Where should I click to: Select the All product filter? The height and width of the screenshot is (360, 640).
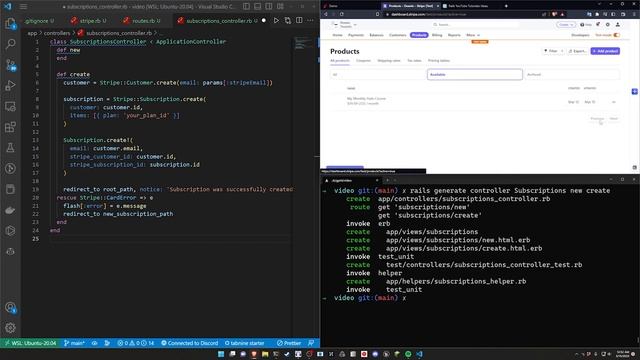tap(378, 74)
